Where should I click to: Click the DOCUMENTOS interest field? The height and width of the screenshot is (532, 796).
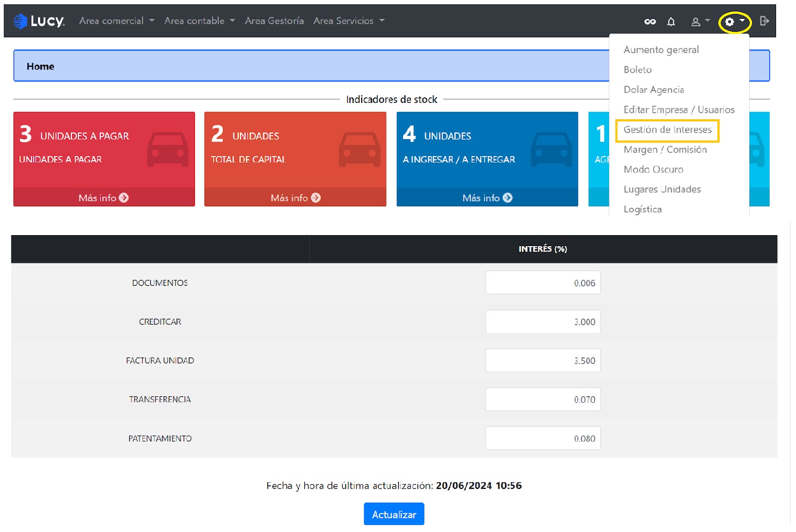[x=543, y=283]
